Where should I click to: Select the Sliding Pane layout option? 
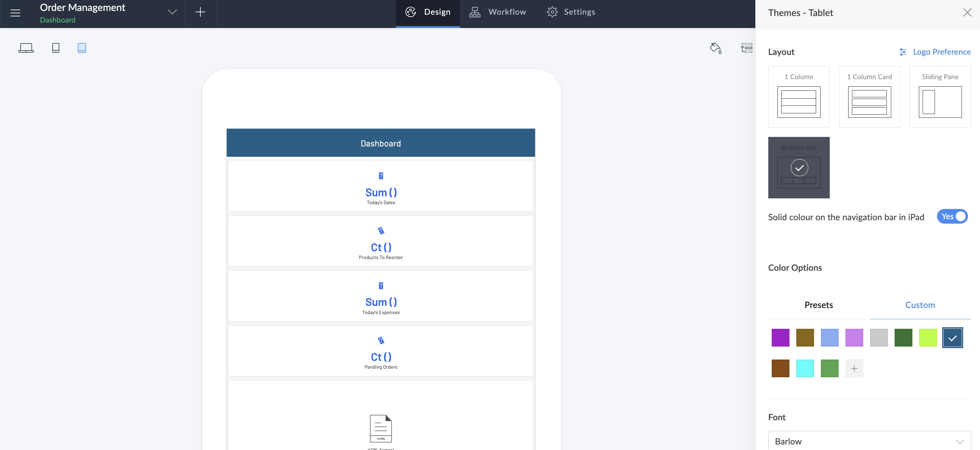[x=940, y=97]
